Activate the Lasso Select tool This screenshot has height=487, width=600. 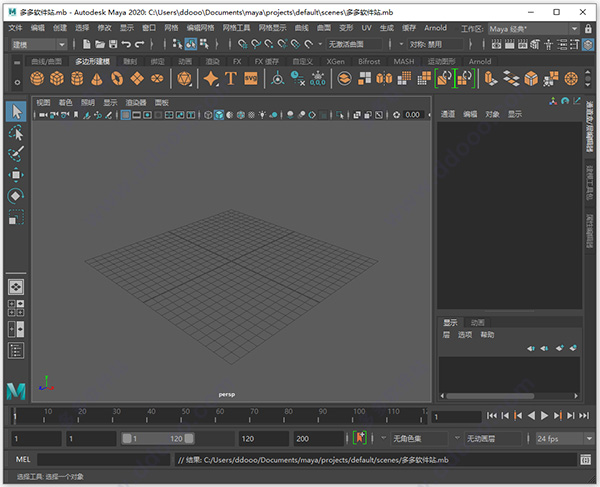click(x=16, y=133)
